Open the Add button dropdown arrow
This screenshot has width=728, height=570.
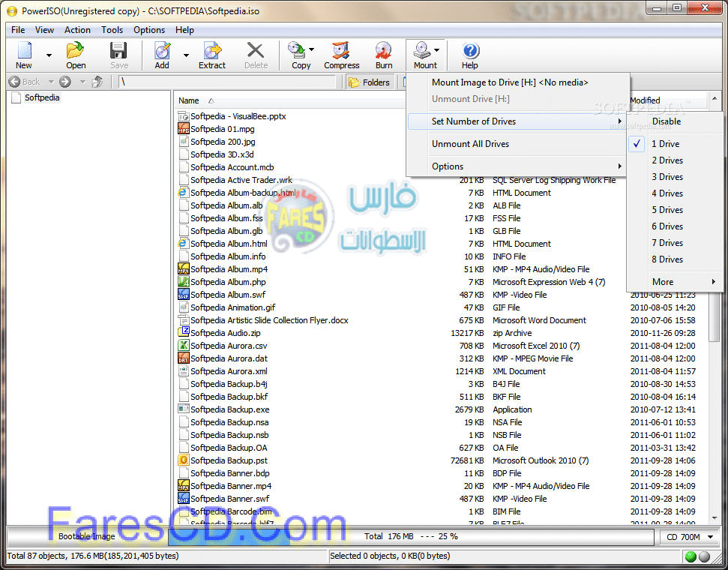(x=186, y=55)
